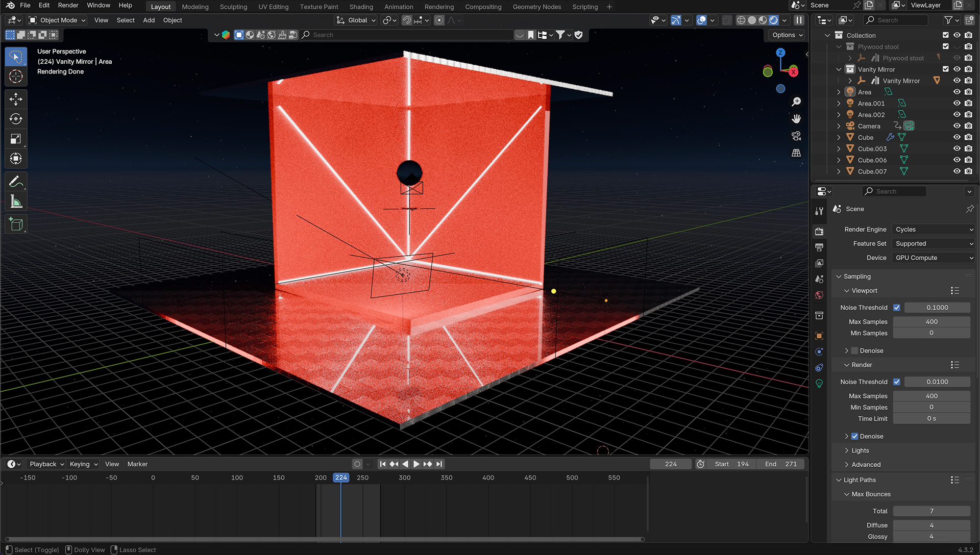Screen dimensions: 980x555
Task: Open the Render menu
Action: (x=68, y=5)
